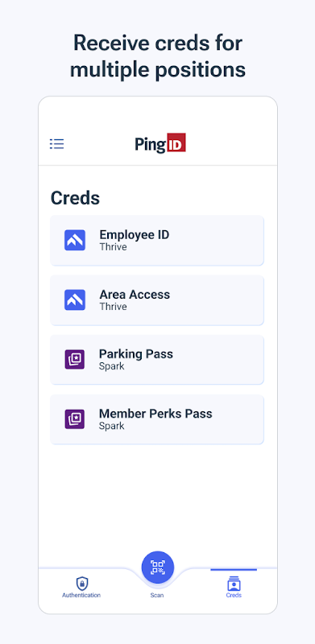Select the Creds tab label
315x644 pixels.
[234, 595]
